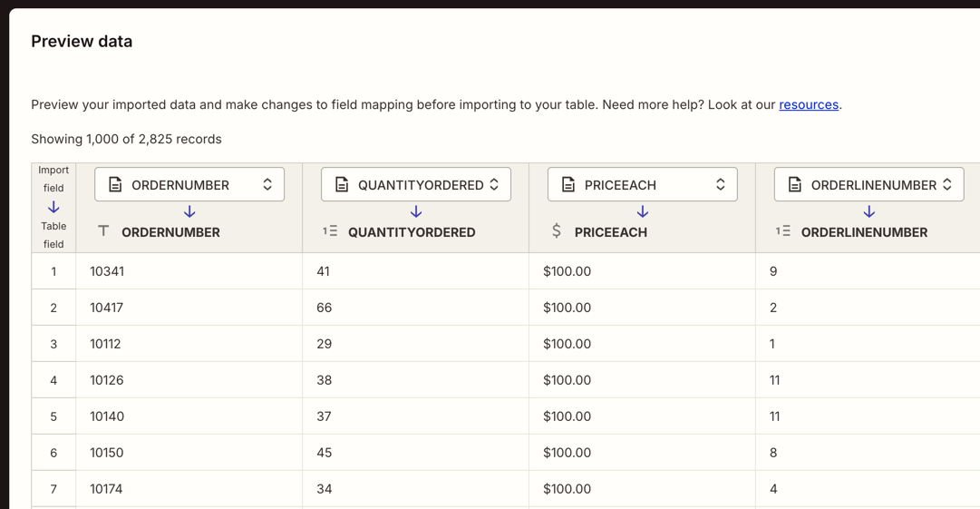The height and width of the screenshot is (509, 980).
Task: Select the $100.00 price in row 4
Action: point(642,380)
